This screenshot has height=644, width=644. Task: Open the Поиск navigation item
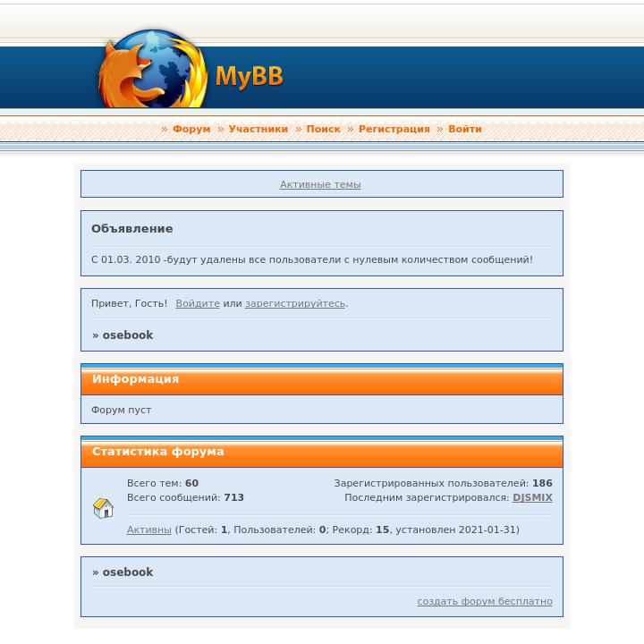click(x=323, y=129)
